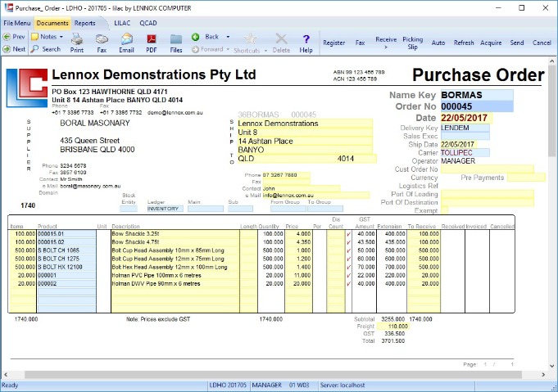
Task: Click the Register button
Action: tap(333, 43)
